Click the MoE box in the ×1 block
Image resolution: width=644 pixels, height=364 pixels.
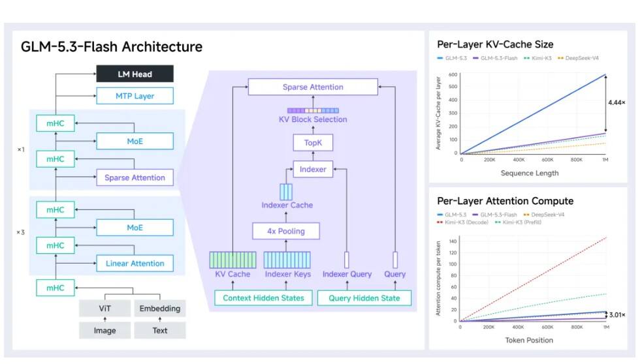coord(135,141)
